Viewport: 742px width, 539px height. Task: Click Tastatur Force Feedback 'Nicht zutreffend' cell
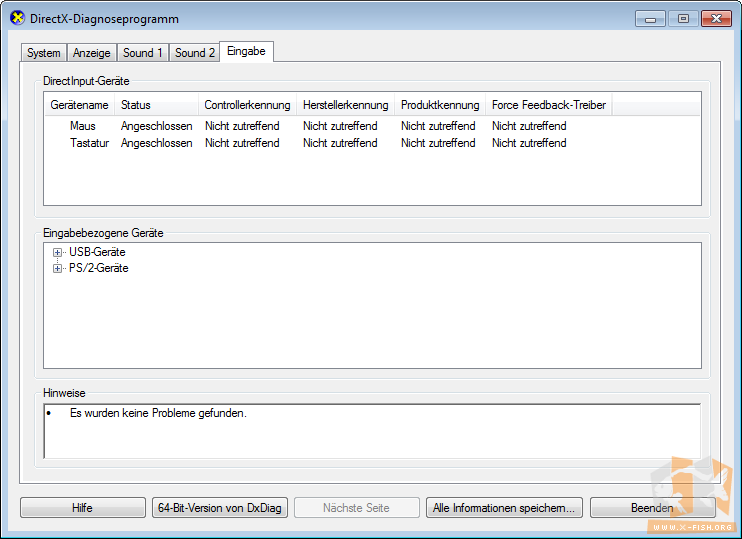tap(529, 143)
